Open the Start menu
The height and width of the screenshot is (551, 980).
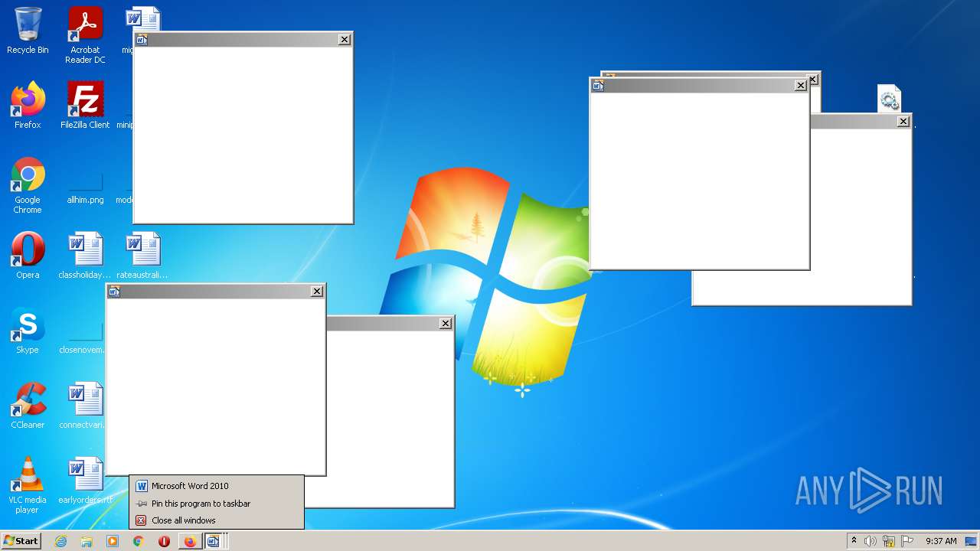[21, 540]
